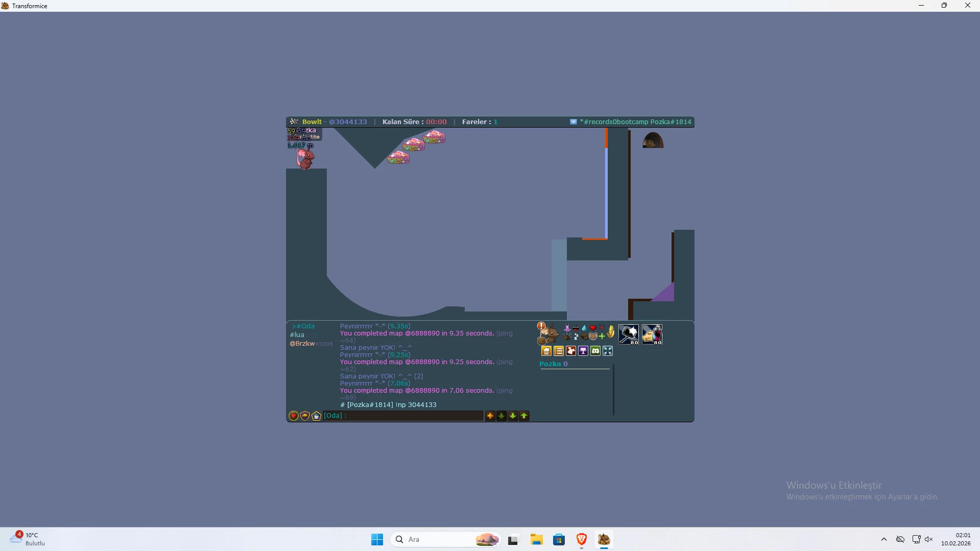Click the 'completed map in 9.25 seconds' message
980x551 pixels.
[426, 365]
